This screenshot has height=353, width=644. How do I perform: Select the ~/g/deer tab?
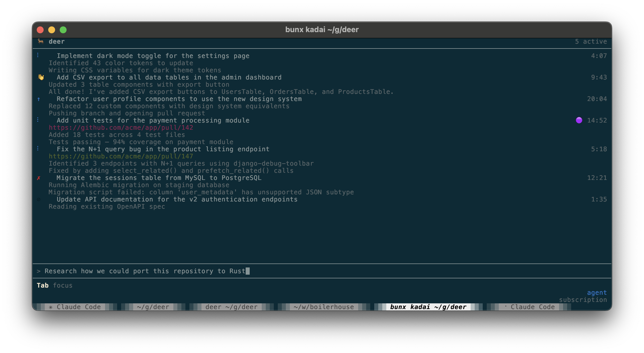click(x=153, y=307)
